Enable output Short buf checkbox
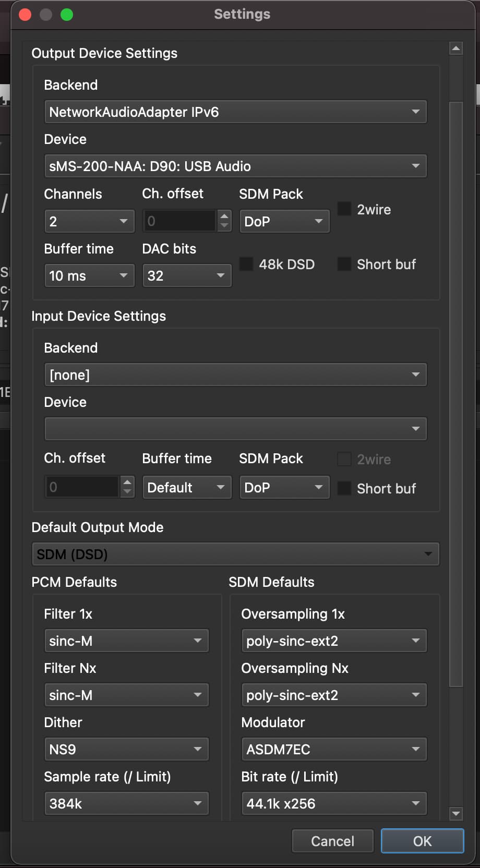Screen dimensions: 480x868 click(x=344, y=264)
